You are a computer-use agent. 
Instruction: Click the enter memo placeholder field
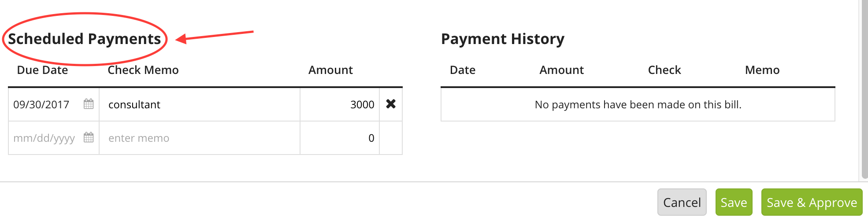tap(200, 138)
